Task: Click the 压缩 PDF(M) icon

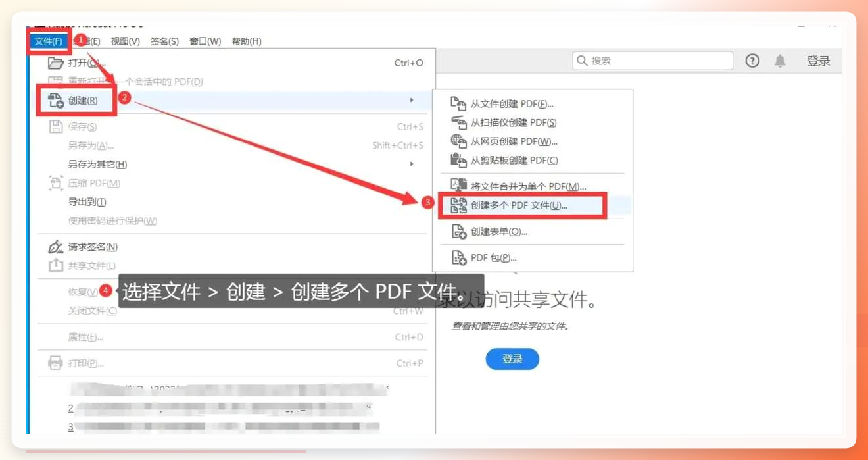Action: [x=56, y=184]
